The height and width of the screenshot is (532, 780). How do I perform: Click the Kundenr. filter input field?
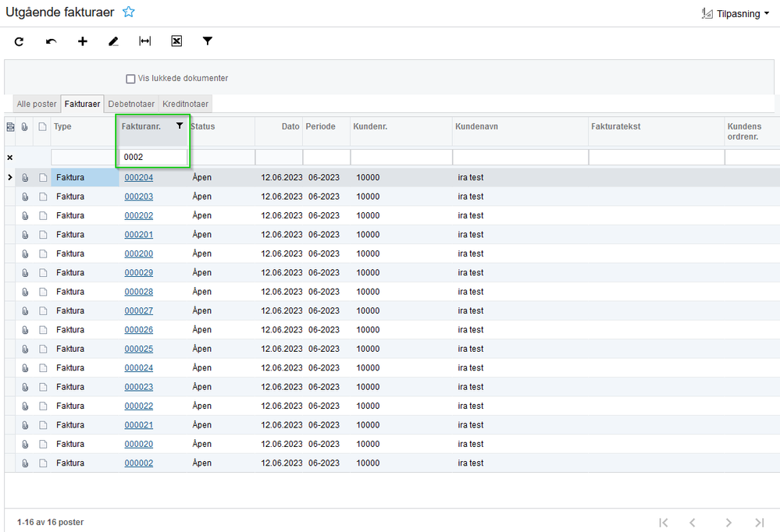point(401,157)
